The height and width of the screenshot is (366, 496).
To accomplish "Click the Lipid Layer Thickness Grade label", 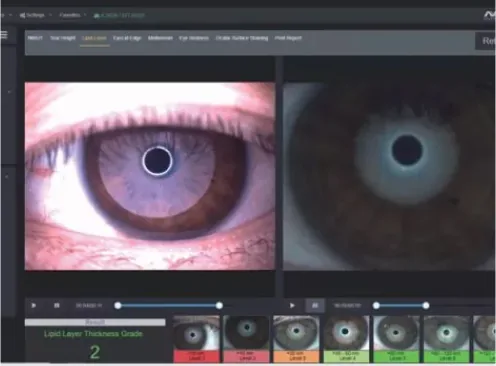I will (x=93, y=334).
